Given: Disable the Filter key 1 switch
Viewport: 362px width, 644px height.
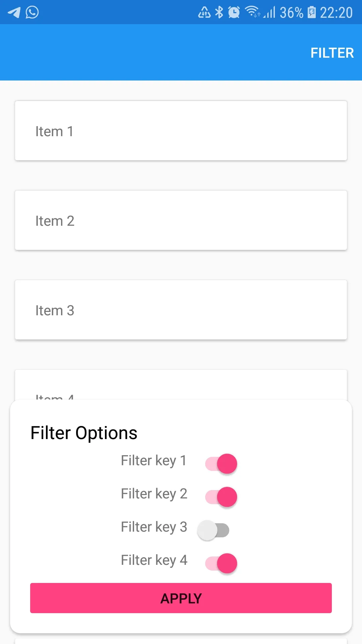Looking at the screenshot, I should (x=221, y=464).
